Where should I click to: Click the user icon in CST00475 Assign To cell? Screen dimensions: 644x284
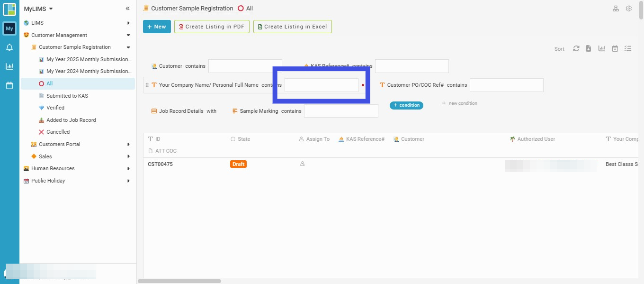[302, 164]
